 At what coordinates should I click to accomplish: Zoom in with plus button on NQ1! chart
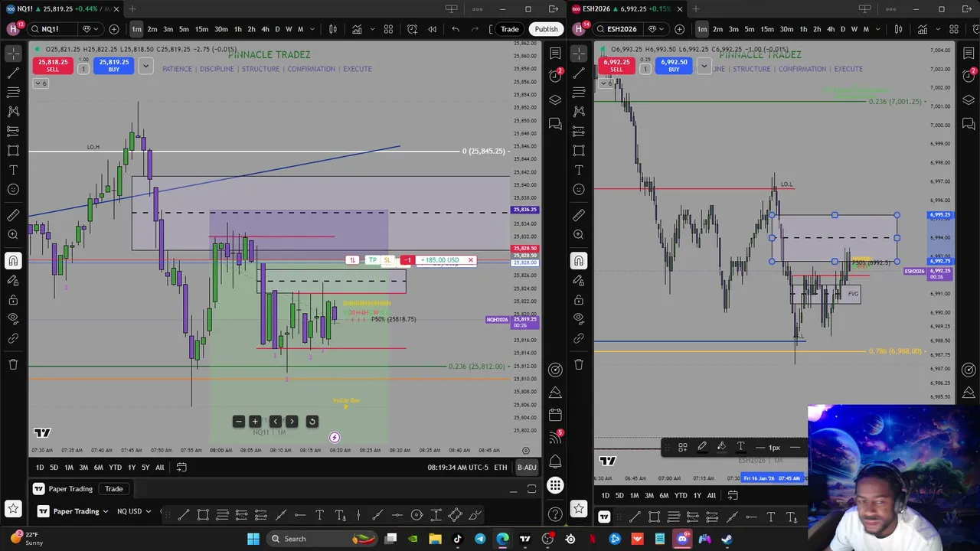(x=255, y=422)
